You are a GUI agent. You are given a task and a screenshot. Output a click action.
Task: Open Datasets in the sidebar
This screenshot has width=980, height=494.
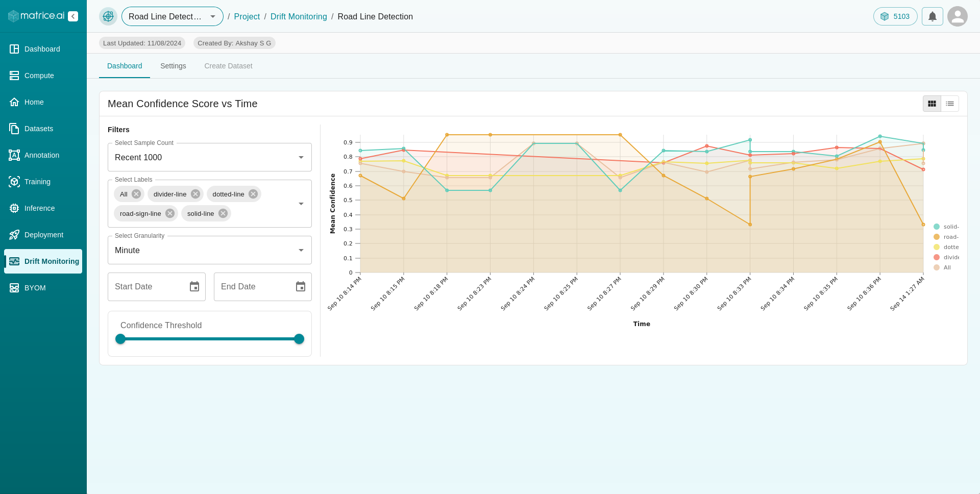43,129
